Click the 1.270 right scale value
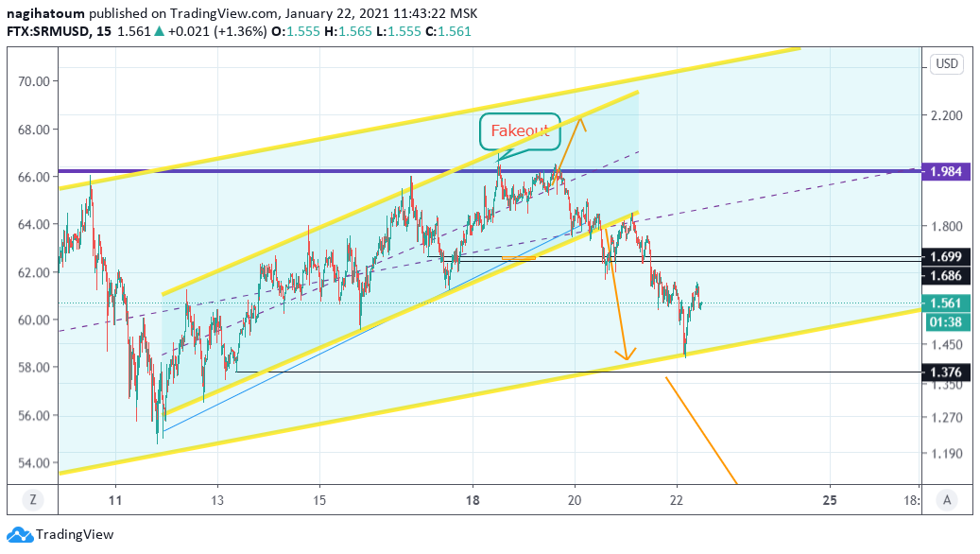The width and height of the screenshot is (980, 554). pos(947,418)
